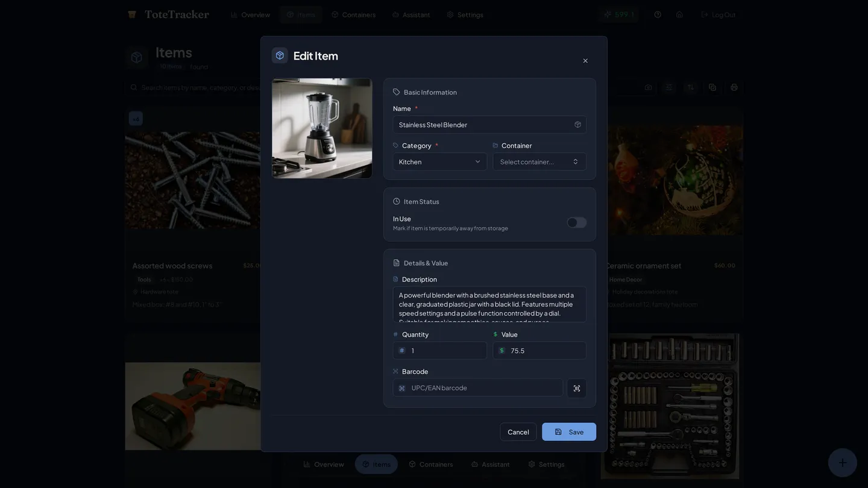Click the Tools category tag
This screenshot has width=868, height=488.
pyautogui.click(x=144, y=280)
